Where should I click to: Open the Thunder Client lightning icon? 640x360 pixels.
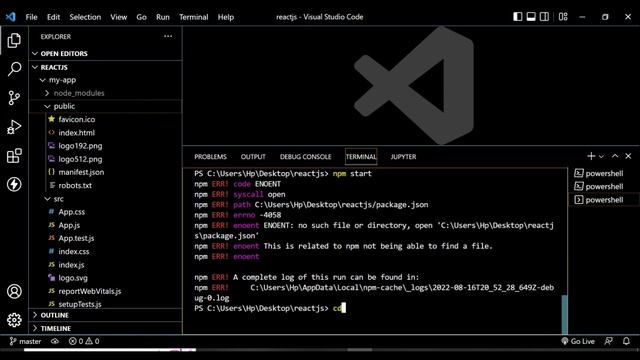[14, 184]
